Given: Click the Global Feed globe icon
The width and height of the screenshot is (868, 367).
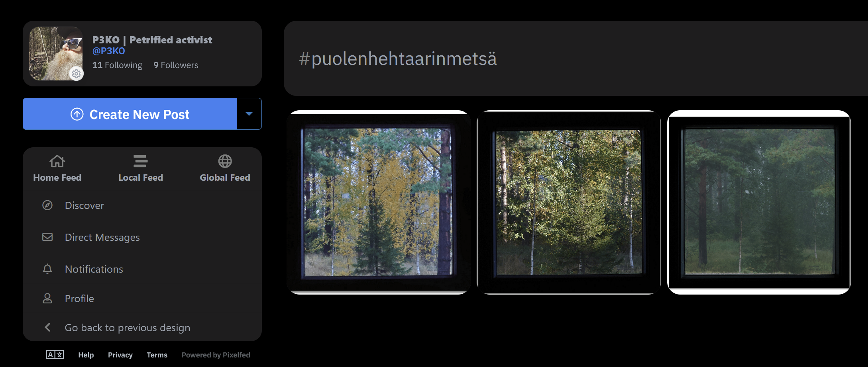Looking at the screenshot, I should [225, 161].
